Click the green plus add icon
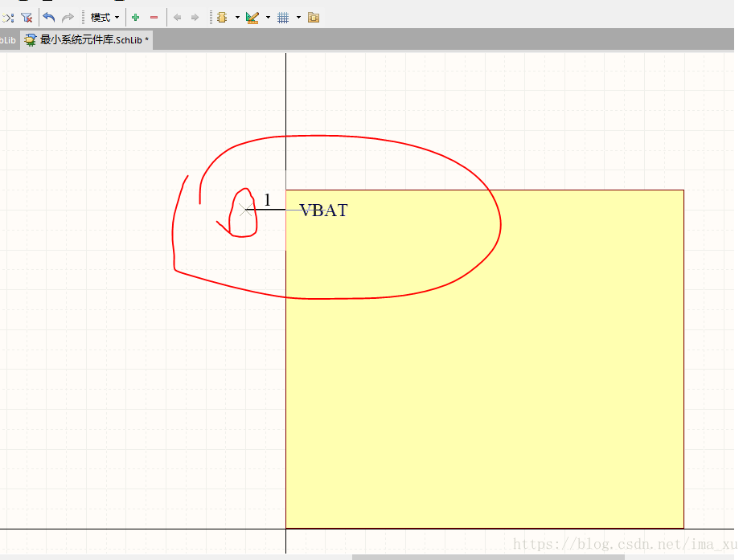747x560 pixels. [x=135, y=17]
